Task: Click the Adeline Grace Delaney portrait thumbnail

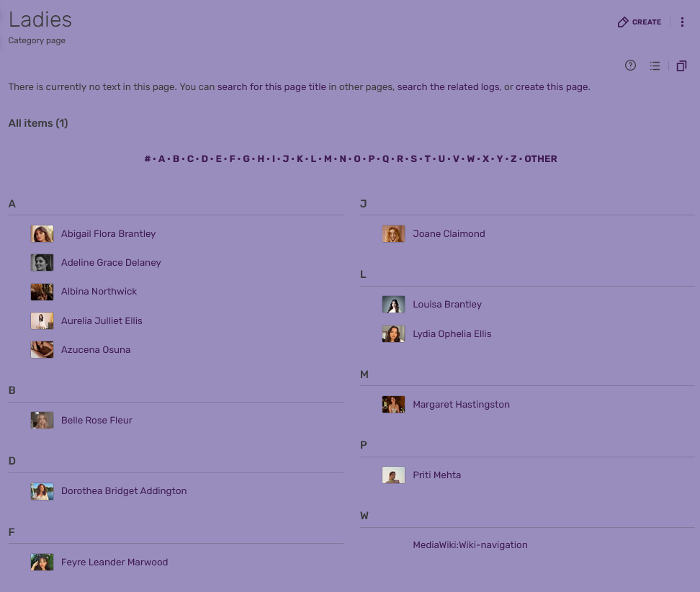Action: (42, 263)
